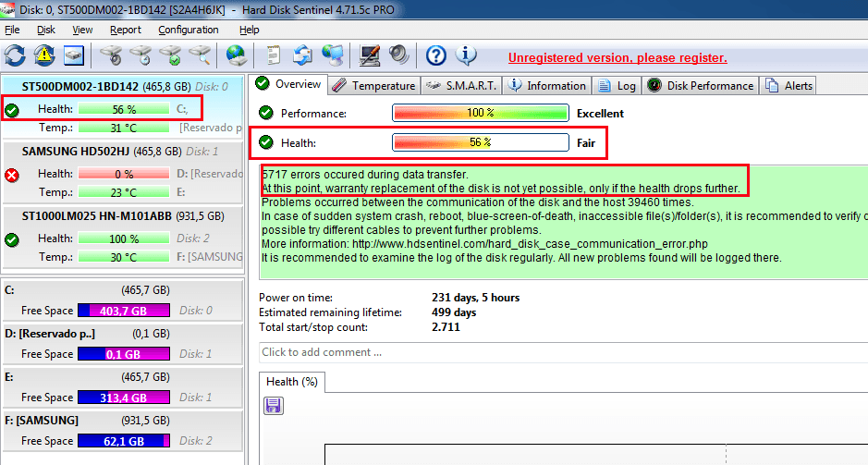The height and width of the screenshot is (465, 868).
Task: Select the F: [SAMSUNG] partition entry
Action: point(123,431)
